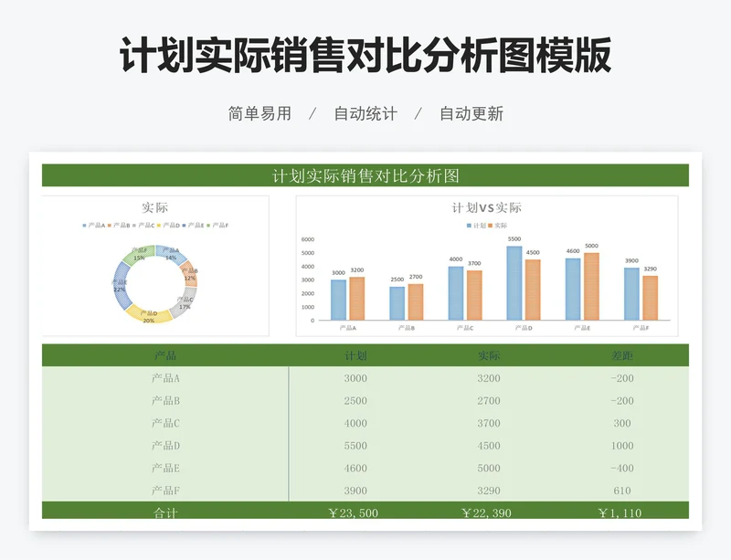Click the 产品C category label under the bars
Image resolution: width=731 pixels, height=560 pixels.
pyautogui.click(x=465, y=328)
